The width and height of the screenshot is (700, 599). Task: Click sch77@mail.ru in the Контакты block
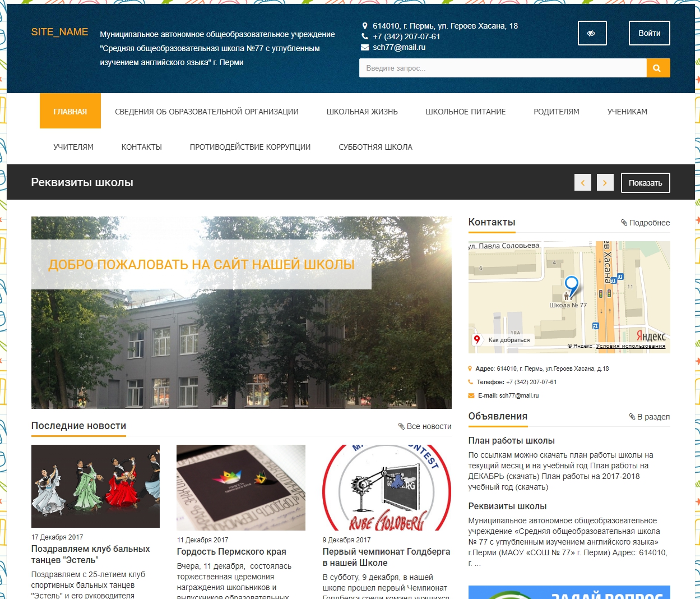coord(519,396)
